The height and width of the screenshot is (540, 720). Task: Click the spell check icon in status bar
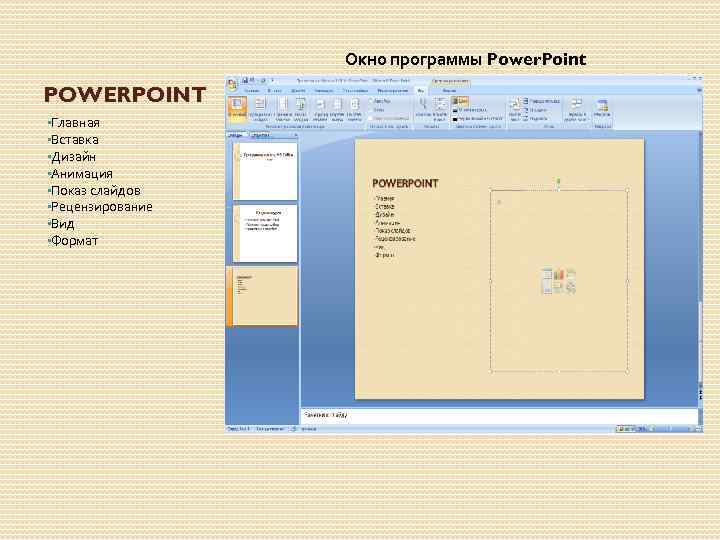click(x=293, y=429)
